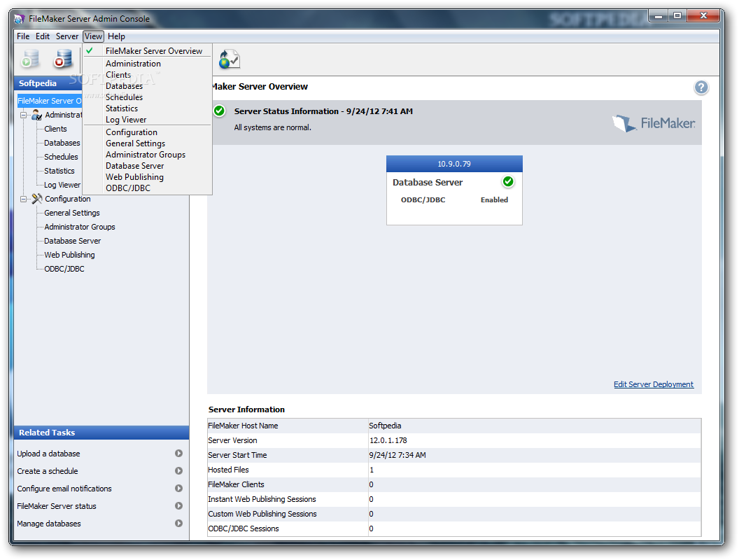Choose Log Viewer in the View menu

(148, 120)
